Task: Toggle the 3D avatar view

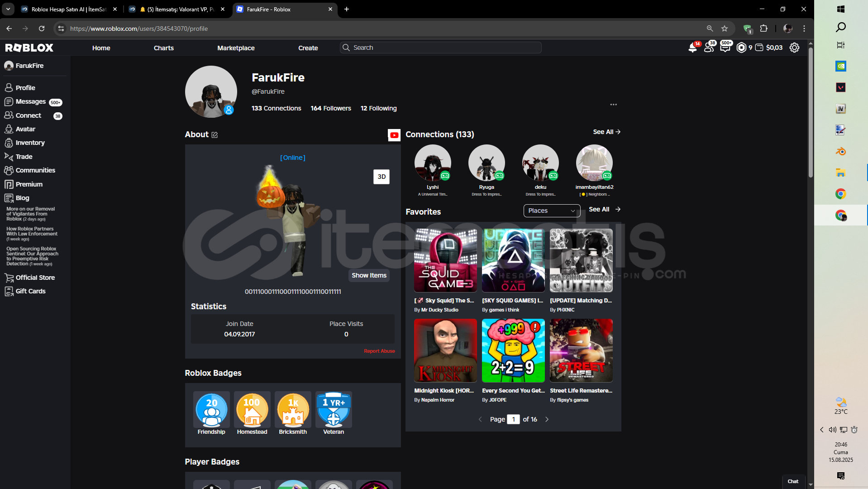Action: pos(382,177)
